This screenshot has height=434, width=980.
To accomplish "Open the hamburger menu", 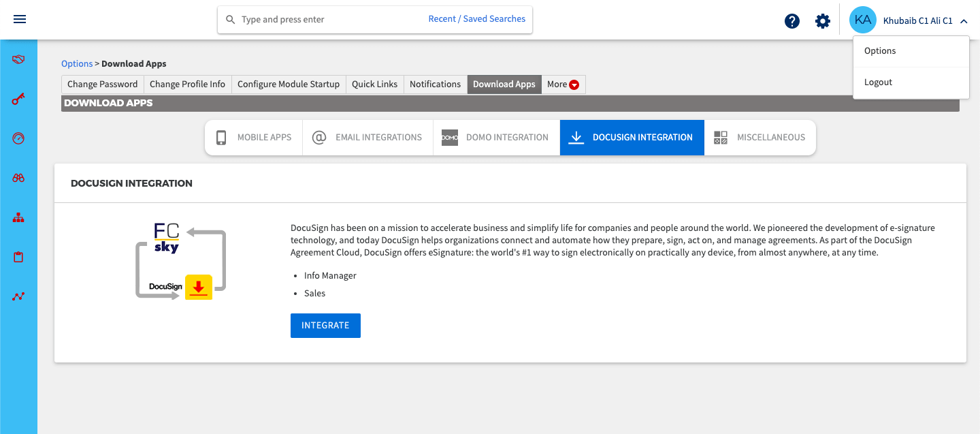I will tap(20, 19).
